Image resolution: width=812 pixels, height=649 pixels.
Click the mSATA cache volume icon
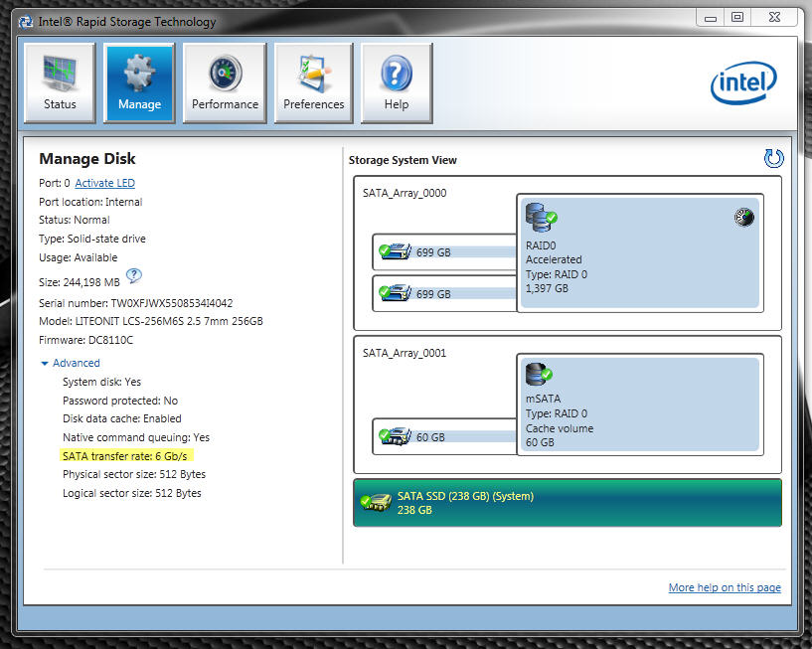tap(540, 376)
